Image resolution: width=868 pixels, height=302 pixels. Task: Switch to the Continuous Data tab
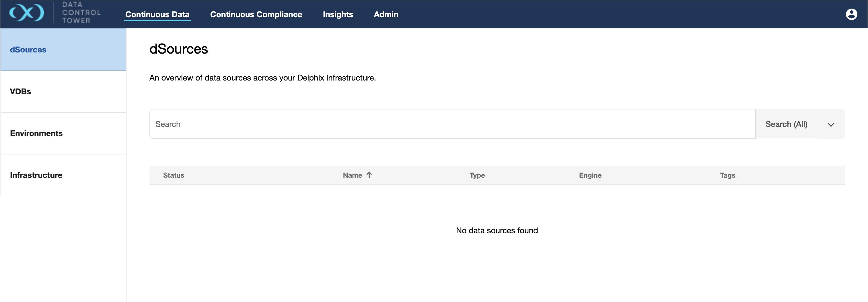[157, 15]
